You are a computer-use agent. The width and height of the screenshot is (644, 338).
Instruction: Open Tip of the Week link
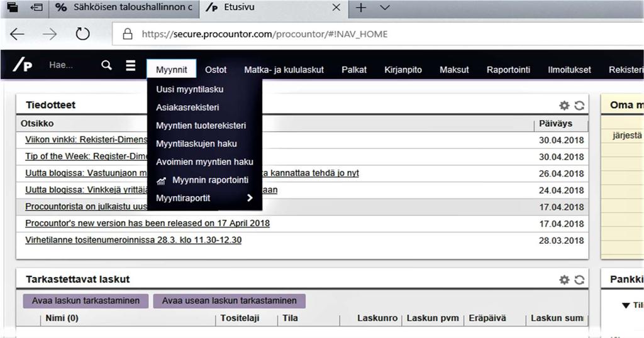pos(86,156)
